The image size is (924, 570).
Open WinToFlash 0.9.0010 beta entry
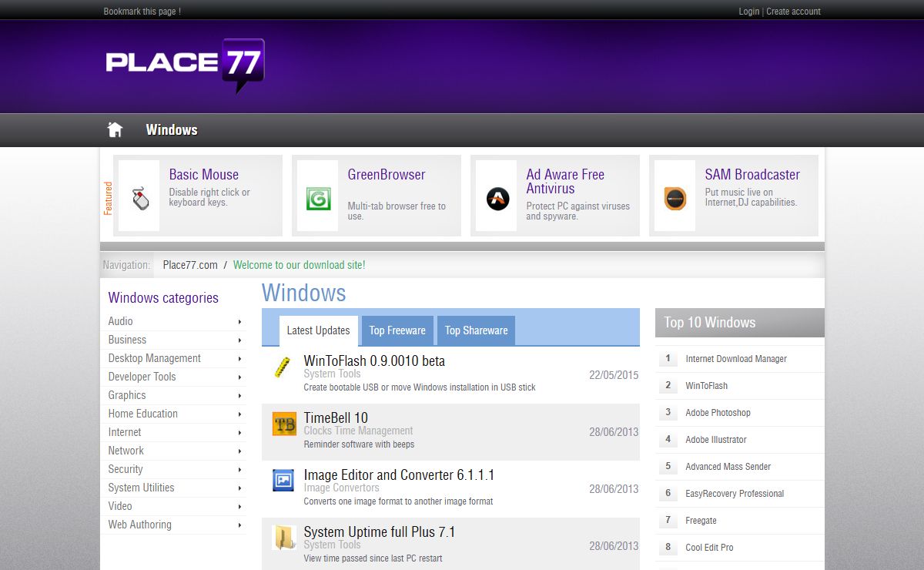coord(374,360)
